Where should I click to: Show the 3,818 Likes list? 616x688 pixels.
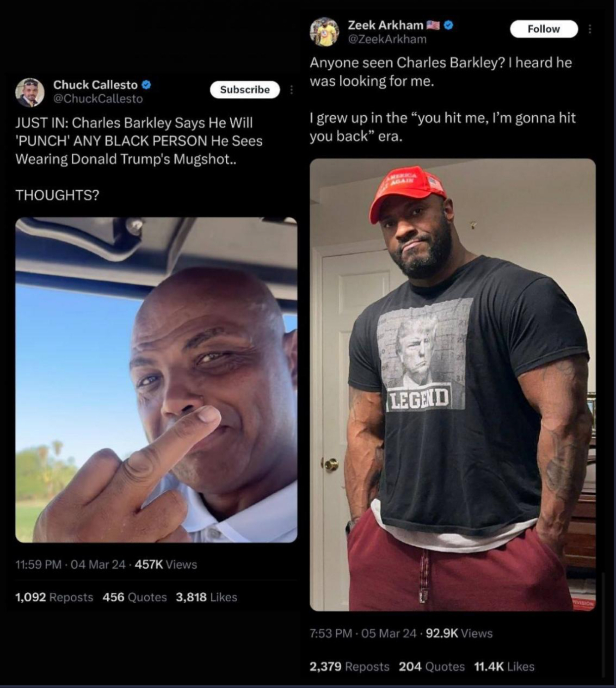pyautogui.click(x=206, y=597)
